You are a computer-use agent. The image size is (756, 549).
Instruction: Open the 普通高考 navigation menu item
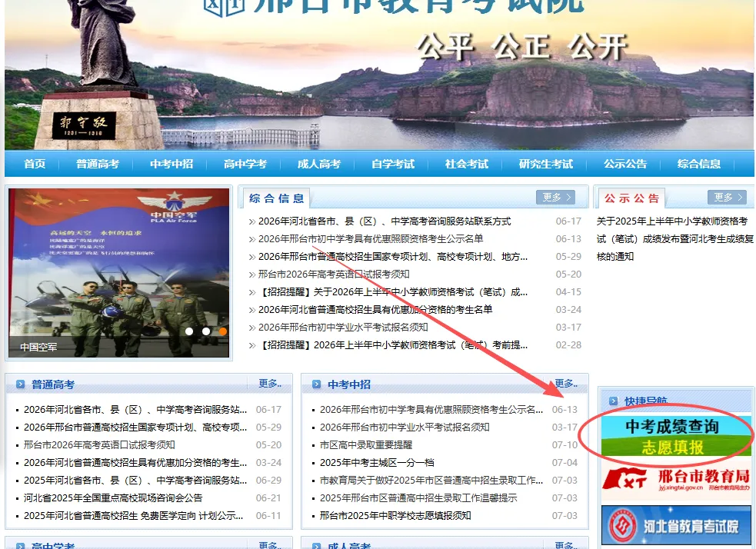98,164
